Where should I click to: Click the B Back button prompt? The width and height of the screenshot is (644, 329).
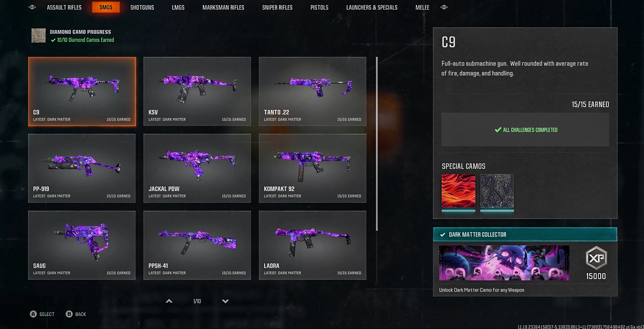(x=76, y=314)
